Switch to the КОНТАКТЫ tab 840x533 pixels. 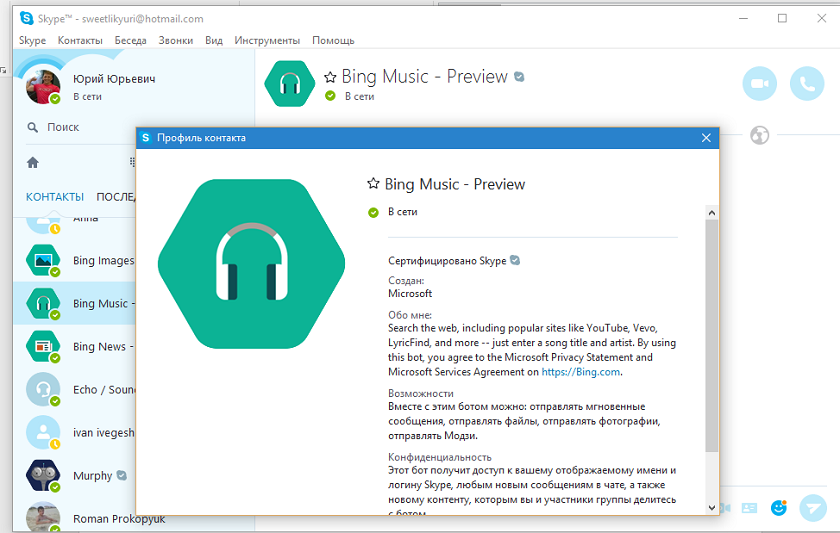(x=55, y=197)
